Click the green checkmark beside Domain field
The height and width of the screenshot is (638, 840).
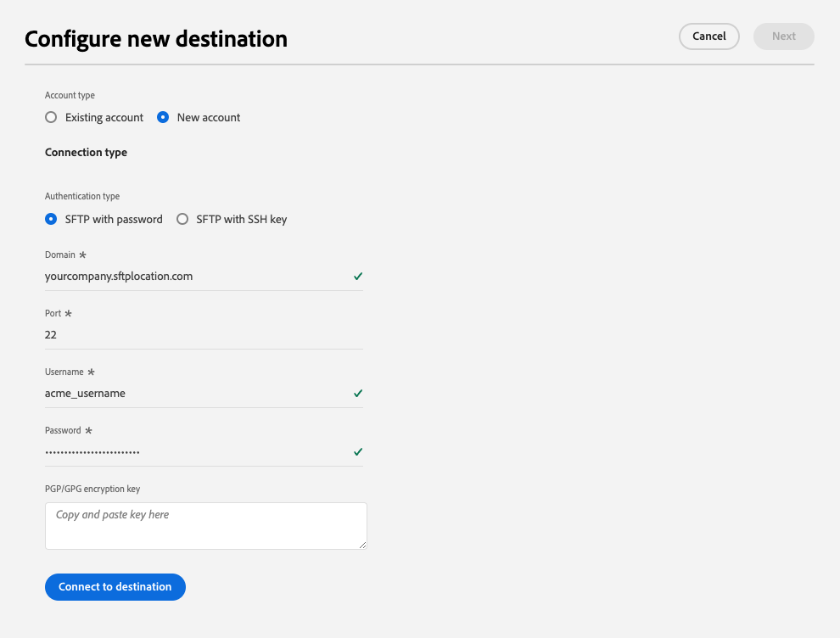pyautogui.click(x=358, y=277)
